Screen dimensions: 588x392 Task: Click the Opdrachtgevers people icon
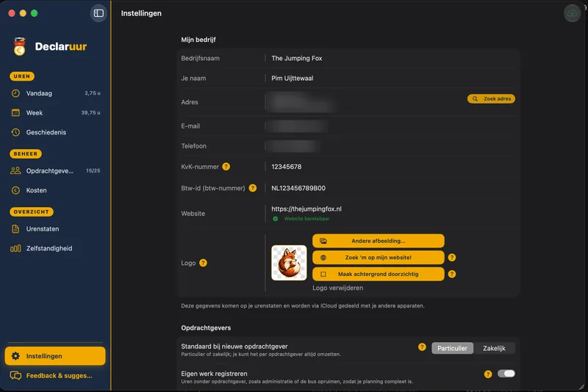(15, 171)
